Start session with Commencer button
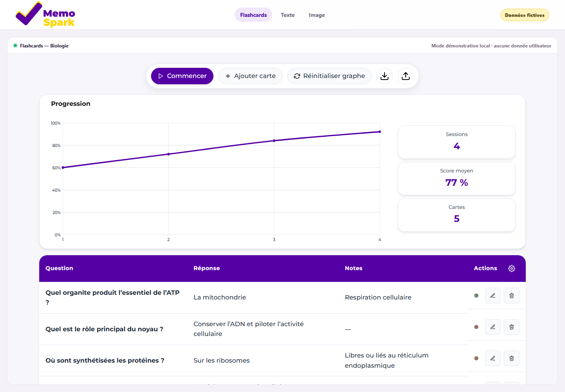The image size is (565, 392). tap(182, 76)
